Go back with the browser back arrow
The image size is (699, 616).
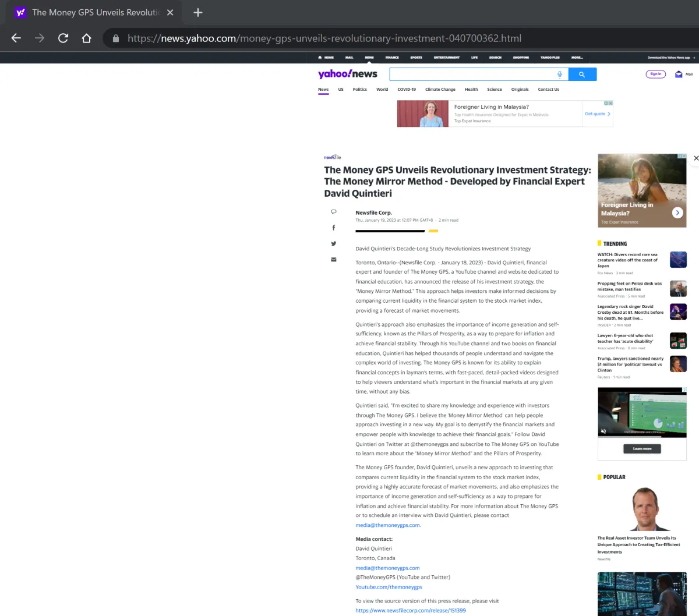point(16,38)
